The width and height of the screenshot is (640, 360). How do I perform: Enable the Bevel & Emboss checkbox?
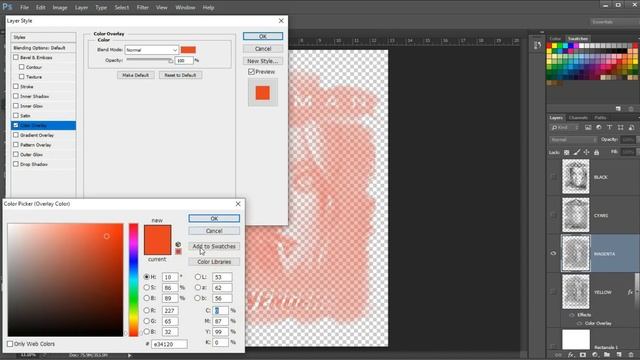click(x=16, y=58)
